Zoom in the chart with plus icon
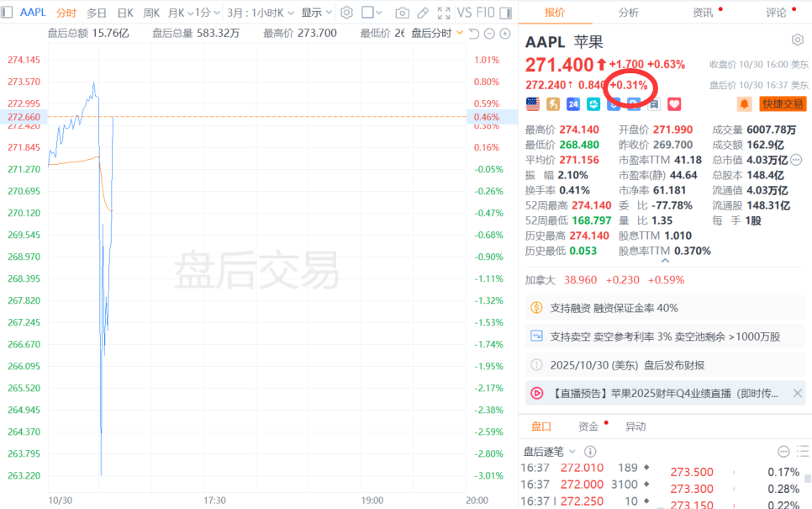Screen dimensions: 812x509 [505, 34]
